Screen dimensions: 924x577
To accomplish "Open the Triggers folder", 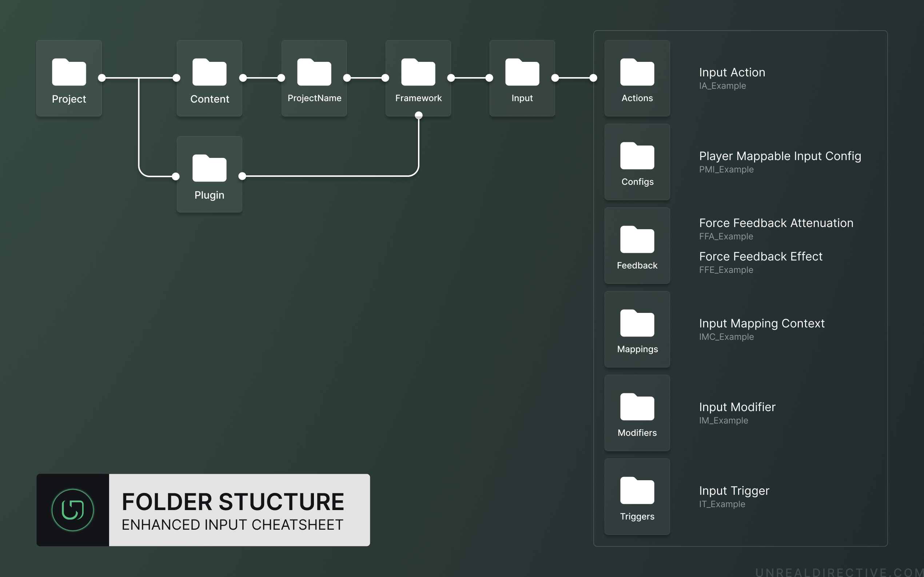I will point(637,490).
